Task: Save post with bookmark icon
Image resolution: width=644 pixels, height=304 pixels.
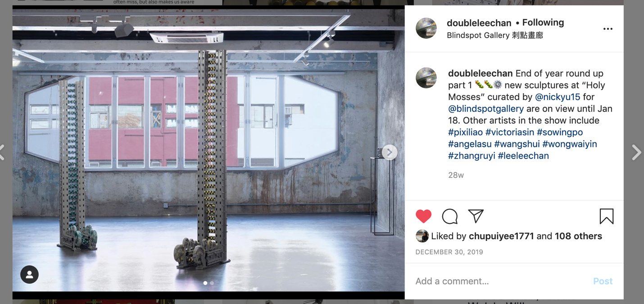Action: coord(607,217)
